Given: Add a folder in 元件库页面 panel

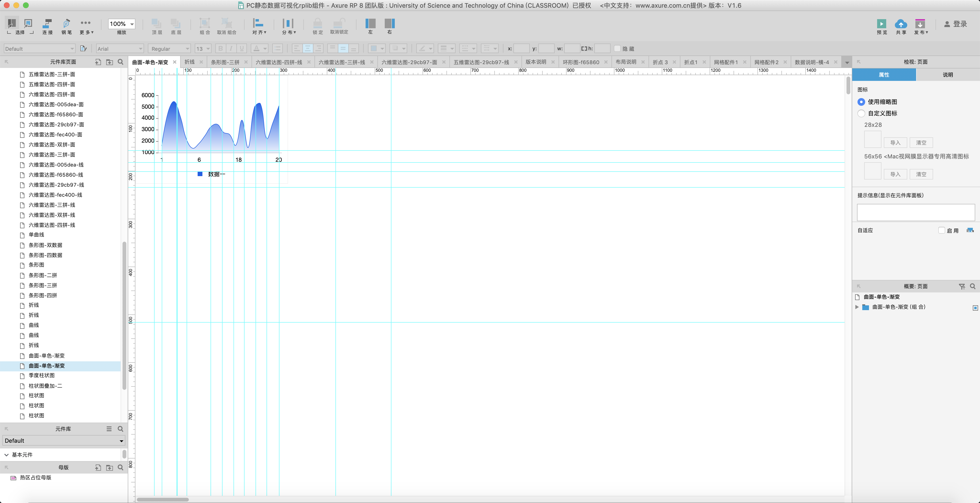Looking at the screenshot, I should pyautogui.click(x=110, y=62).
